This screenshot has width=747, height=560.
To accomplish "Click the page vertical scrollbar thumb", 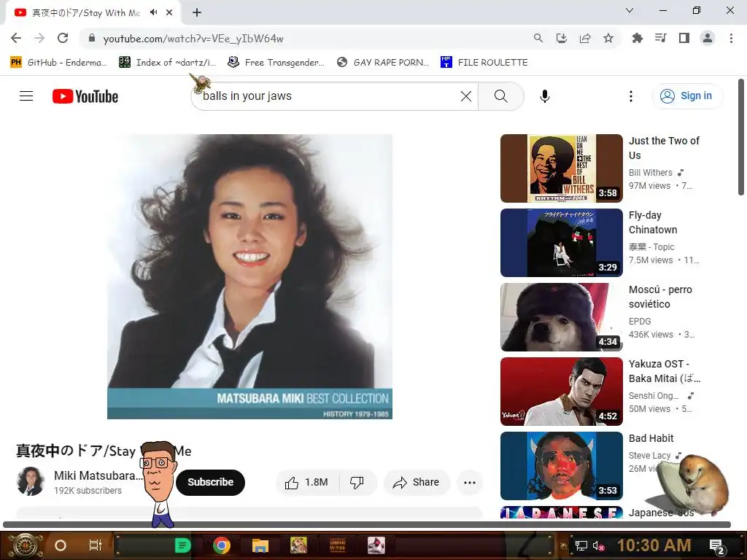I will (x=741, y=137).
